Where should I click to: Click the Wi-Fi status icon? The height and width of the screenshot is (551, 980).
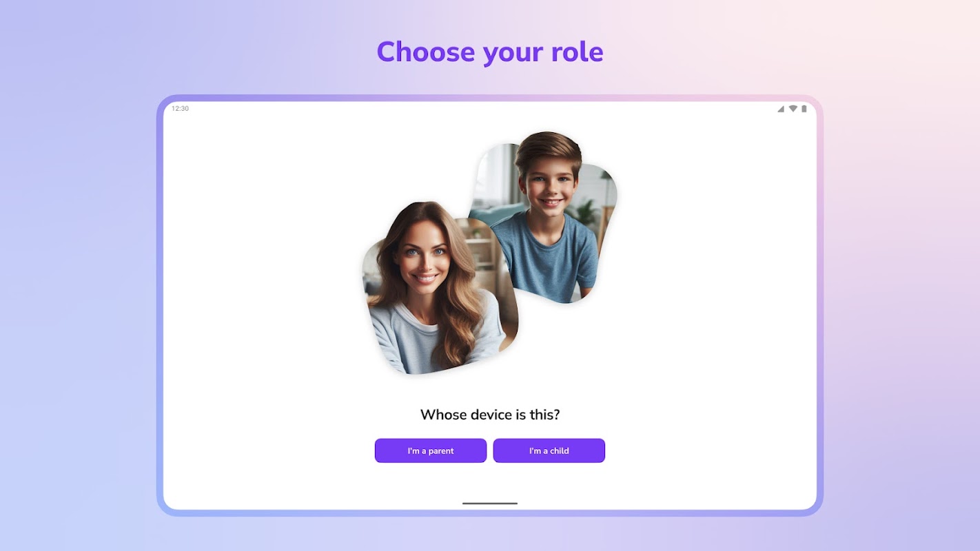pyautogui.click(x=793, y=109)
